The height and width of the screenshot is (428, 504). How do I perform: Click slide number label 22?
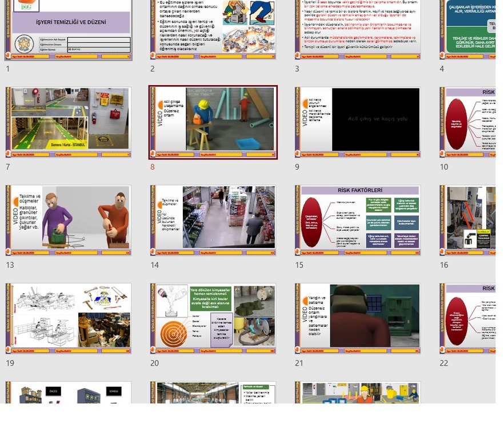444,363
